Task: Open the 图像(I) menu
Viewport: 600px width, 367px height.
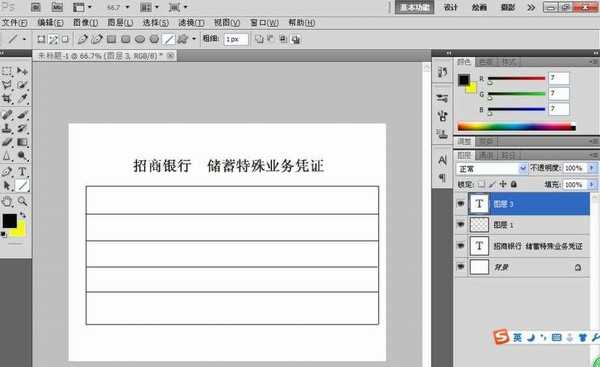Action: (x=85, y=23)
